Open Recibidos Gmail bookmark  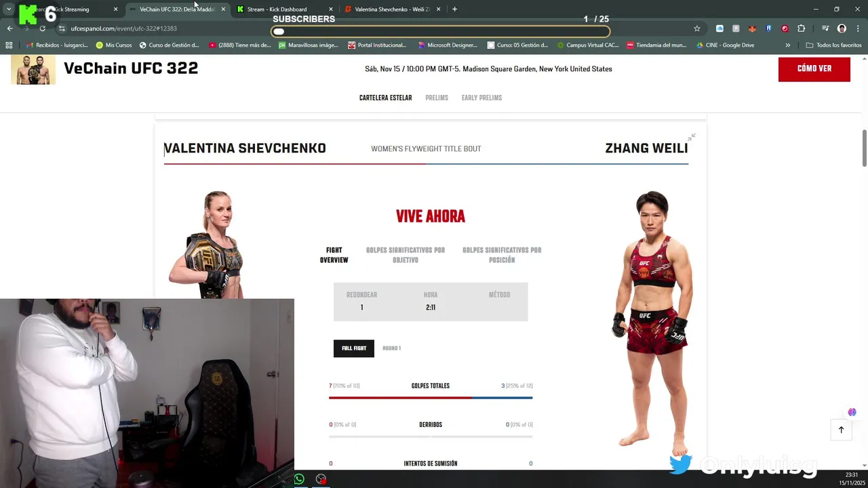(x=56, y=45)
